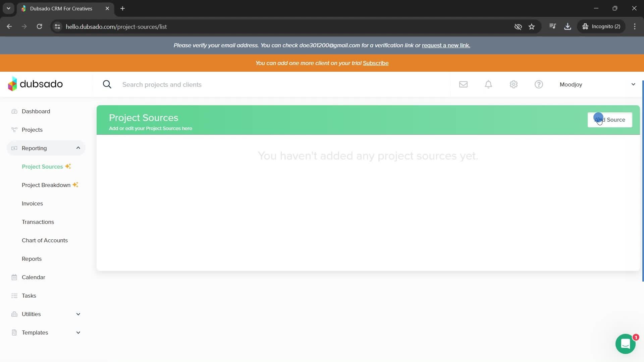Go back in the browser
The height and width of the screenshot is (362, 644).
coord(9,26)
